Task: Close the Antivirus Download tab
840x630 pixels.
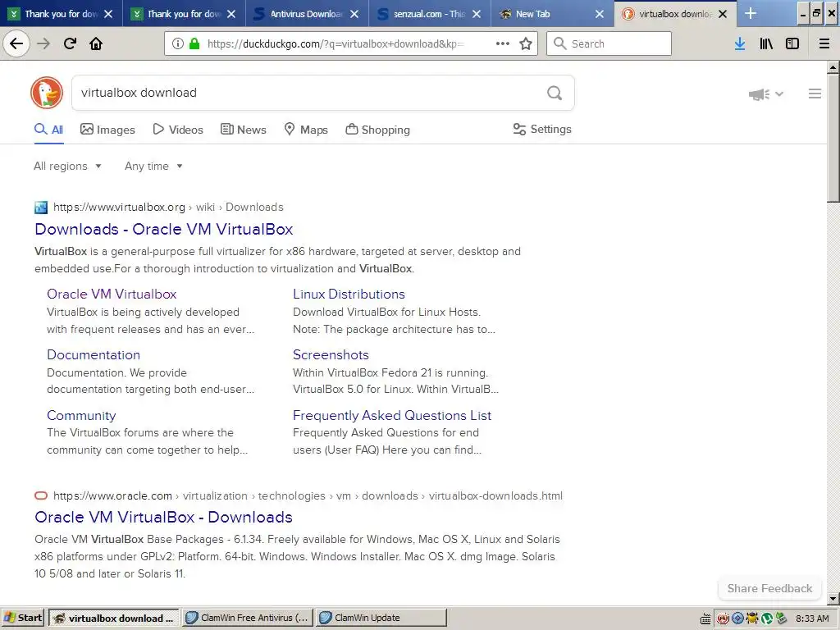Action: click(354, 14)
